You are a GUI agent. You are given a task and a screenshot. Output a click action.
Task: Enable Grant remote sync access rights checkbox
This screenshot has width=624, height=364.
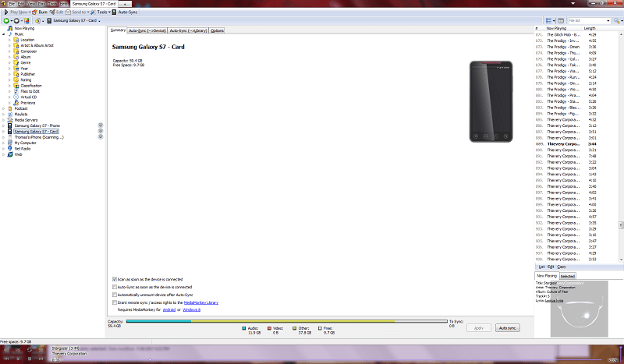[115, 302]
